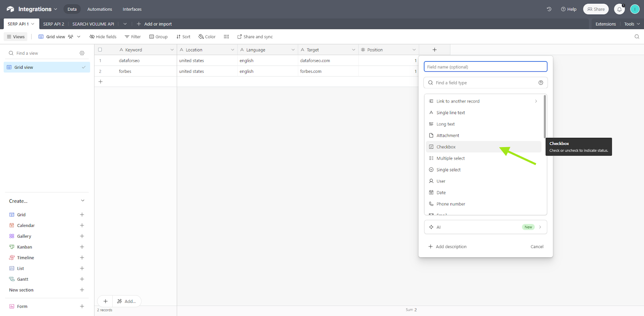Image resolution: width=644 pixels, height=316 pixels.
Task: Click the search magnifier icon in the view toolbar
Action: pyautogui.click(x=637, y=37)
